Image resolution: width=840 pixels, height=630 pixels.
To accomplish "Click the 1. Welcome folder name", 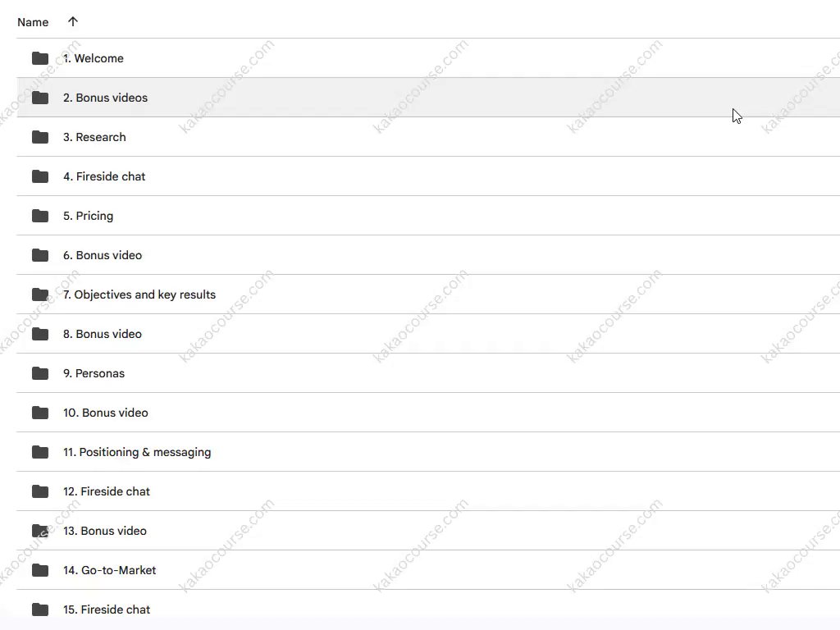I will (x=93, y=58).
